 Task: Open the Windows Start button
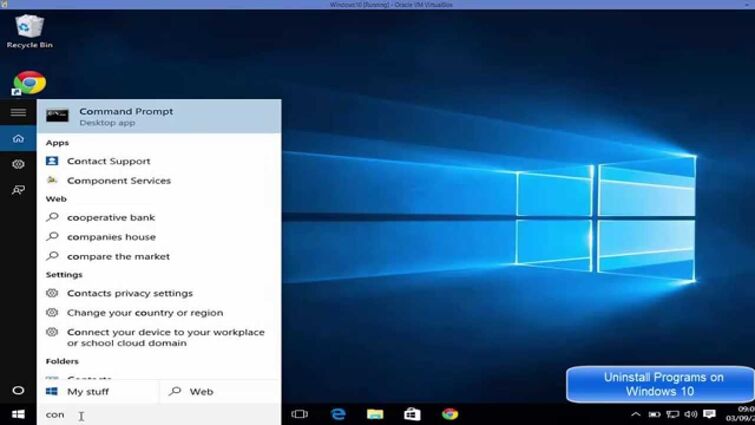point(18,414)
